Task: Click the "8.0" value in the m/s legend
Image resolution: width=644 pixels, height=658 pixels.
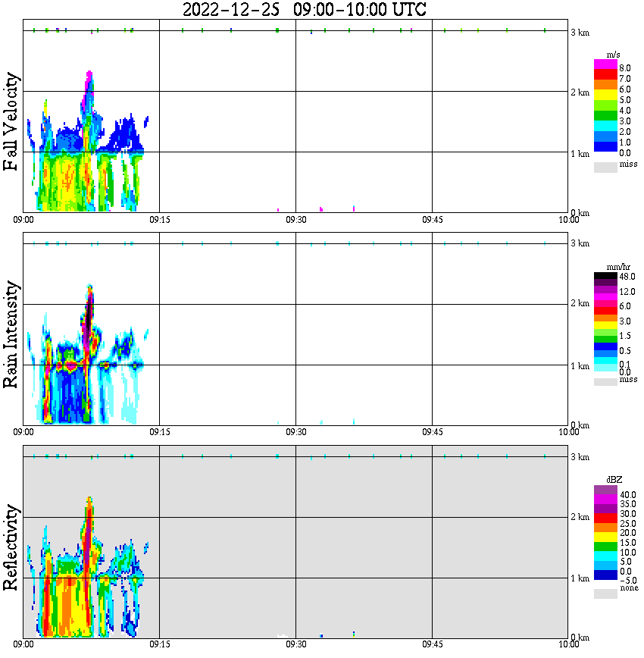Action: tap(625, 68)
